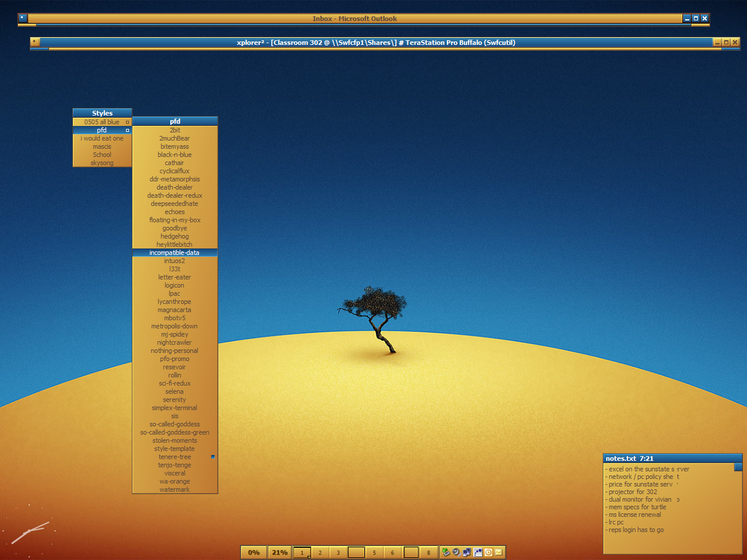Image resolution: width=747 pixels, height=560 pixels.
Task: Select the mbotv5 style
Action: coord(175,318)
